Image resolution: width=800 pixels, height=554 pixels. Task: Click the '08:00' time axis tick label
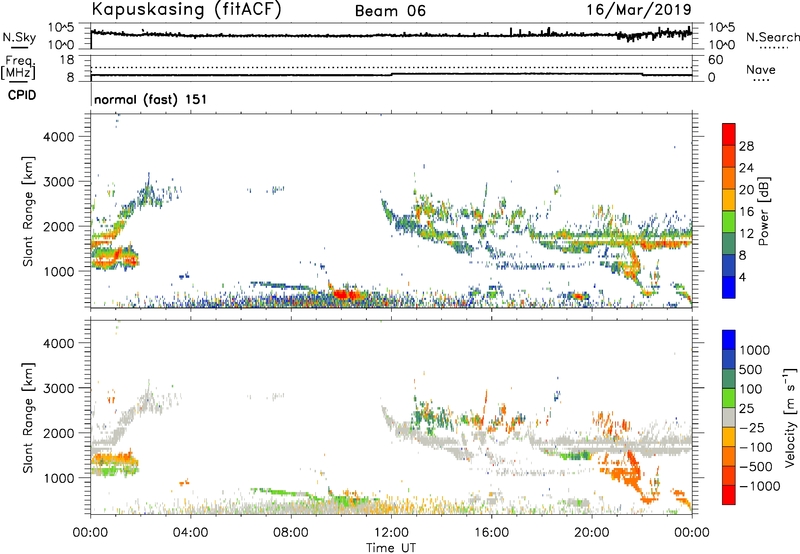point(291,533)
